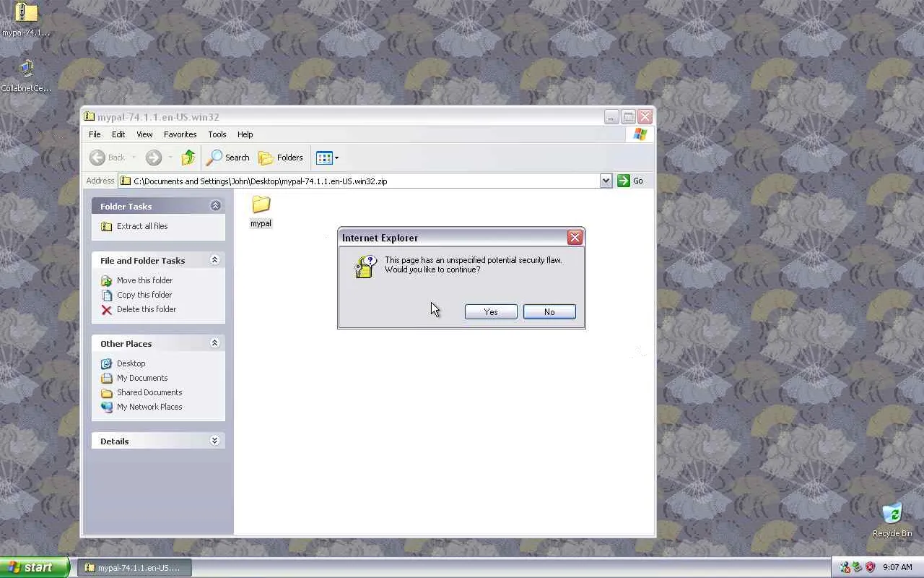Expand the Details panel
This screenshot has height=578, width=924.
pos(214,441)
